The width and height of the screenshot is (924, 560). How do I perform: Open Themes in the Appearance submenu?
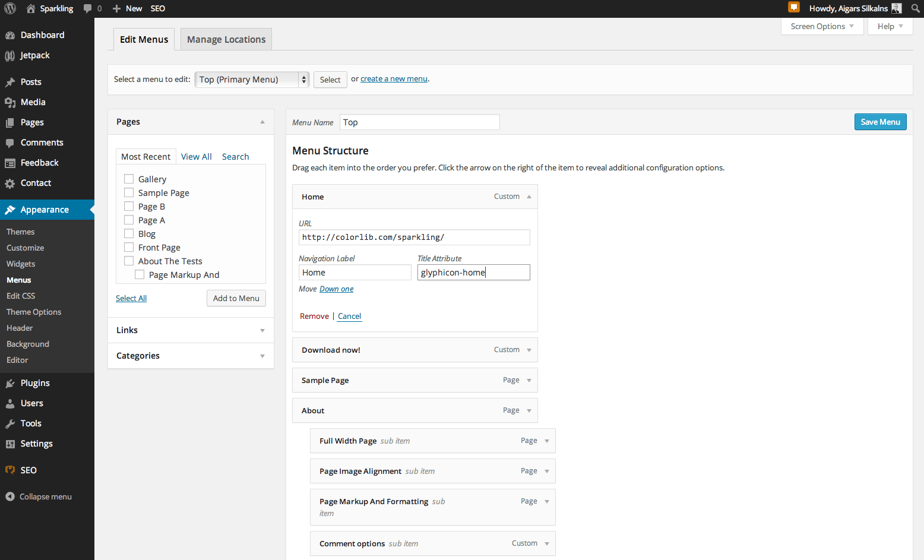coord(21,232)
